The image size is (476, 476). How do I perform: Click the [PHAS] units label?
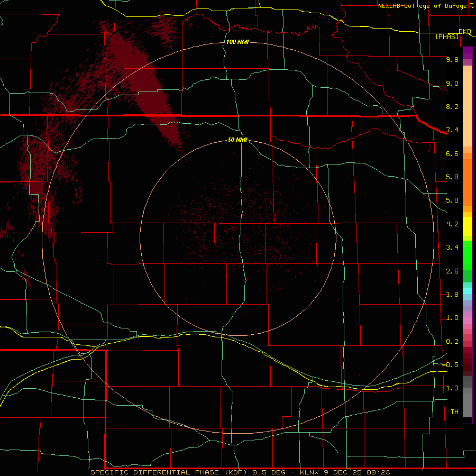click(447, 36)
